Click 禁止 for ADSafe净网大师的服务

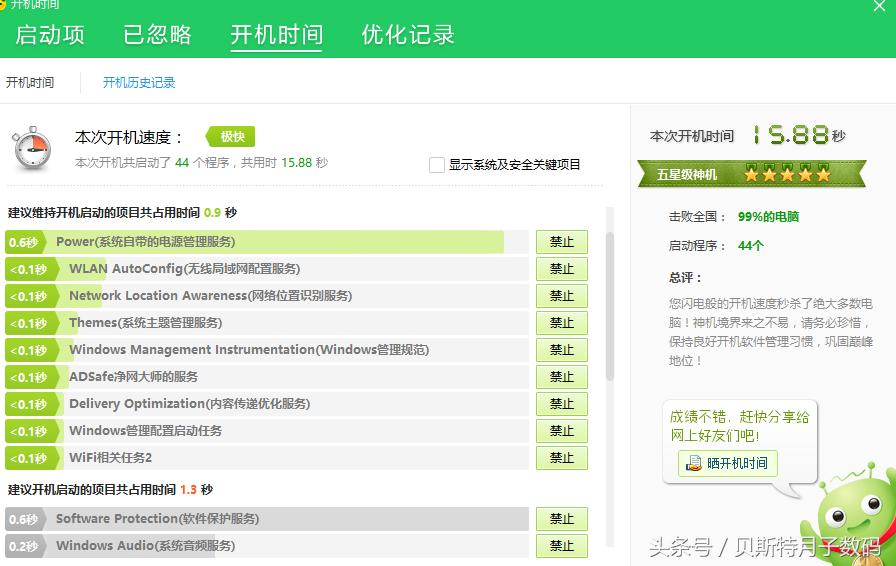(562, 377)
